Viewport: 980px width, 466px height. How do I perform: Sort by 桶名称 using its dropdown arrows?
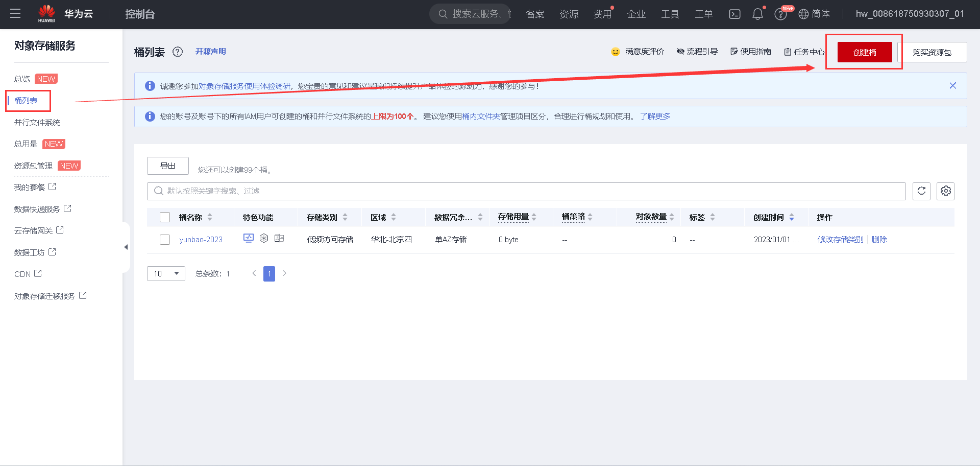(x=209, y=217)
